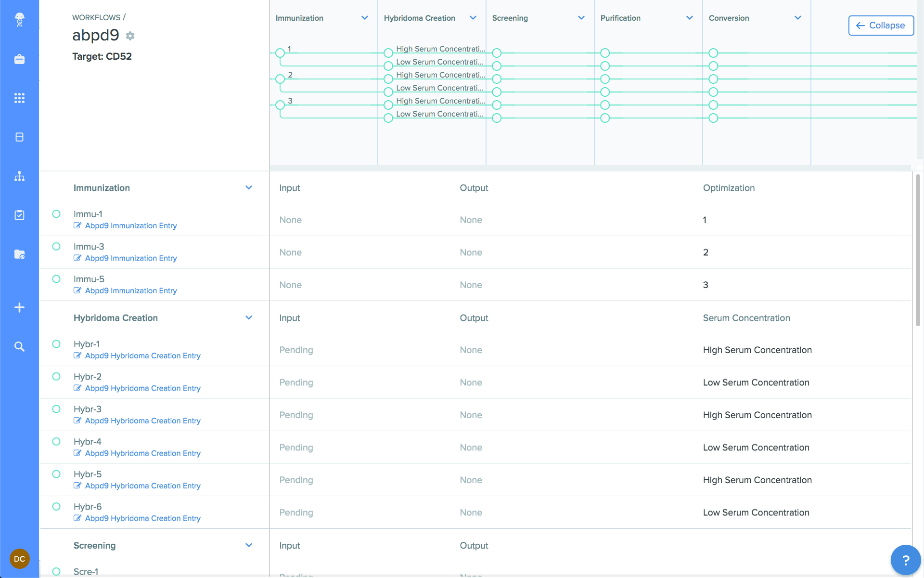The height and width of the screenshot is (578, 924).
Task: Open settings gear next to abpd9 title
Action: pyautogui.click(x=129, y=36)
